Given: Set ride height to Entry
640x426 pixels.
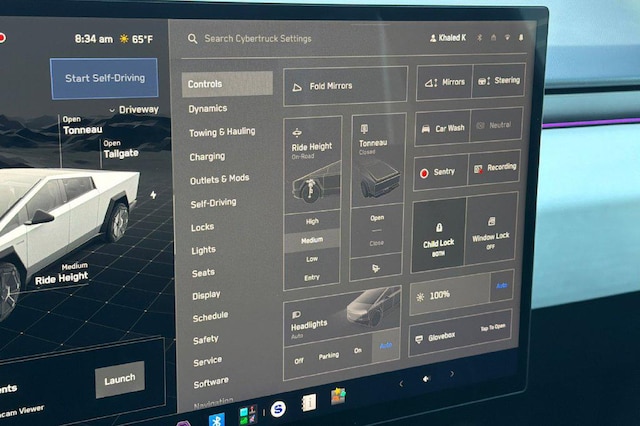Looking at the screenshot, I should tap(312, 277).
